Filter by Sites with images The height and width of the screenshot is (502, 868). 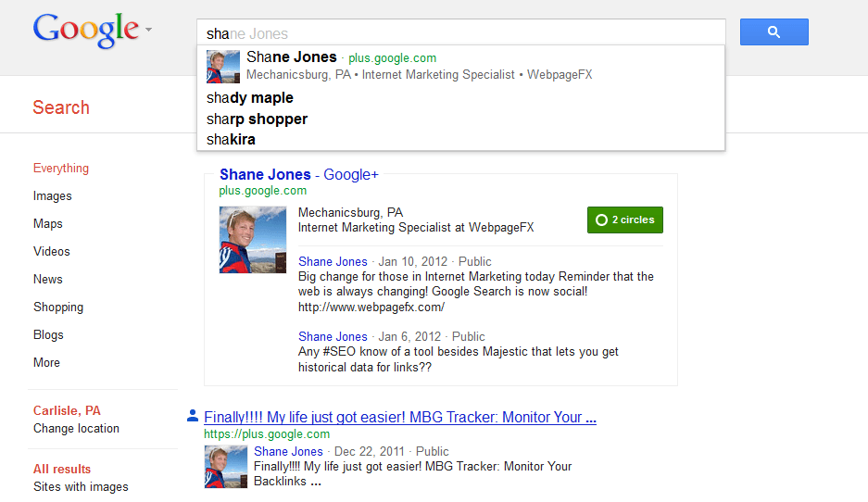coord(81,487)
